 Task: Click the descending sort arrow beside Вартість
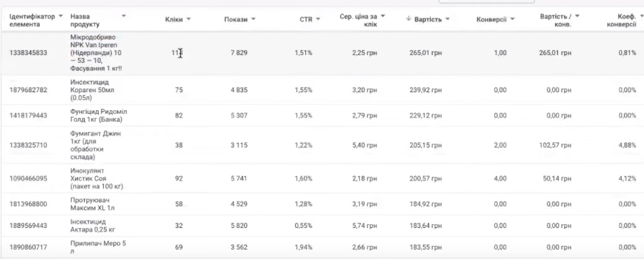[409, 20]
